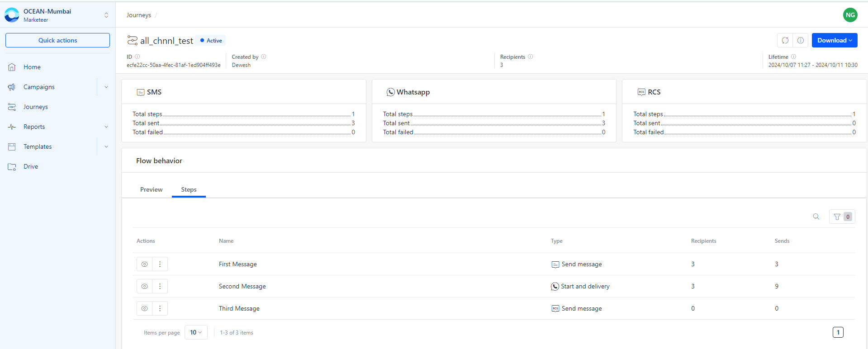The image size is (868, 349).
Task: Open more options for First Message
Action: tap(160, 264)
